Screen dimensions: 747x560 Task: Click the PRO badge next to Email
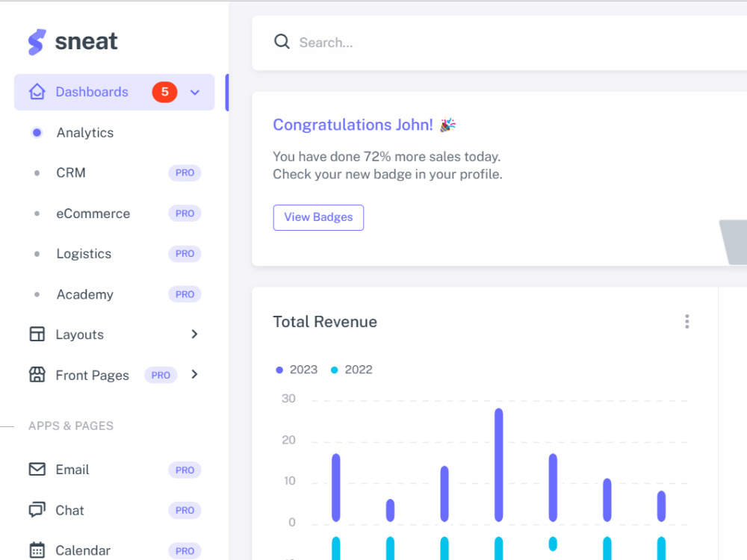(185, 470)
